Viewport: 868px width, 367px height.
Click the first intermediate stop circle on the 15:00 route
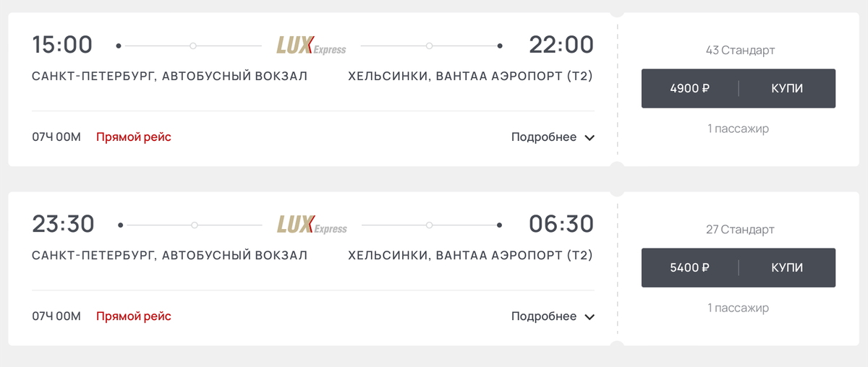pos(193,46)
